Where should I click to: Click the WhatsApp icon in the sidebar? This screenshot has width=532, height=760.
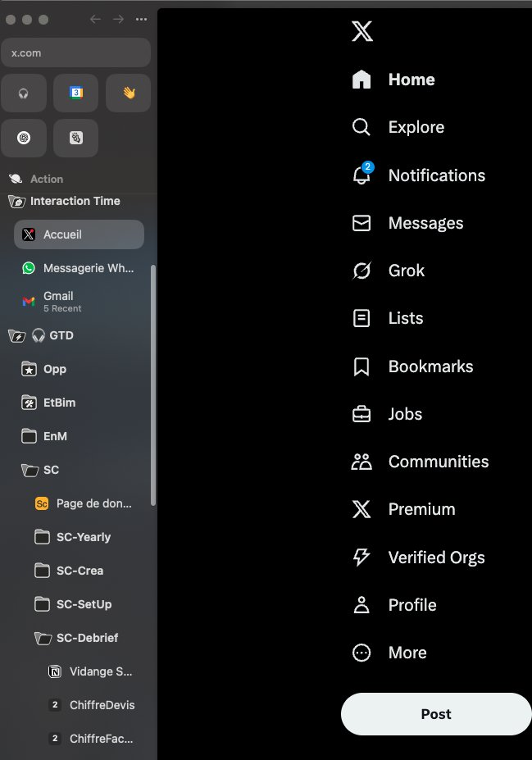pos(29,268)
